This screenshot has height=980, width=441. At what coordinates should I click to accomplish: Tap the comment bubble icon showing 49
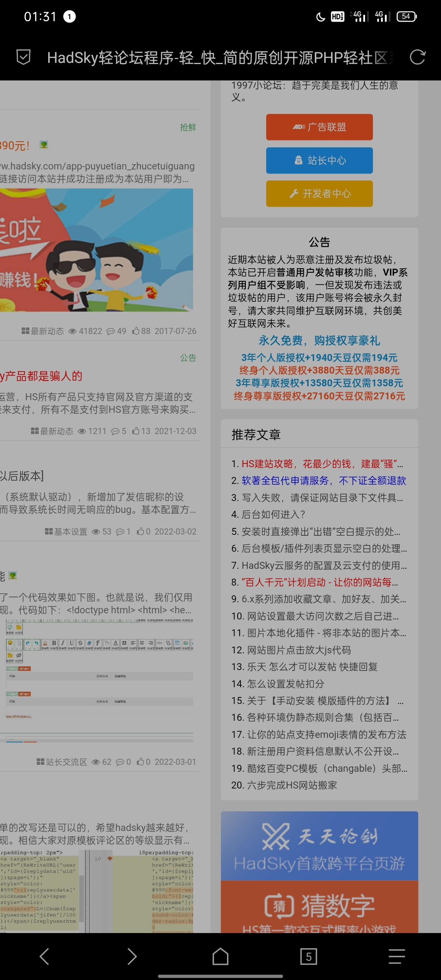[x=111, y=331]
